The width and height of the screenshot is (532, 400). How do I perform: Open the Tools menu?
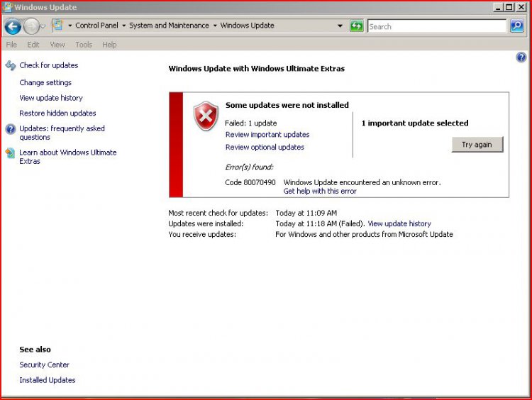pyautogui.click(x=84, y=45)
